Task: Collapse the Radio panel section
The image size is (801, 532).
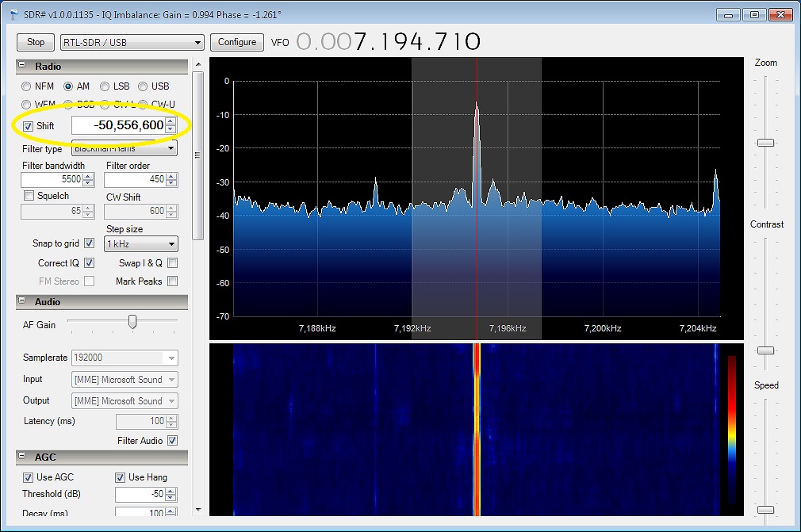Action: 22,67
